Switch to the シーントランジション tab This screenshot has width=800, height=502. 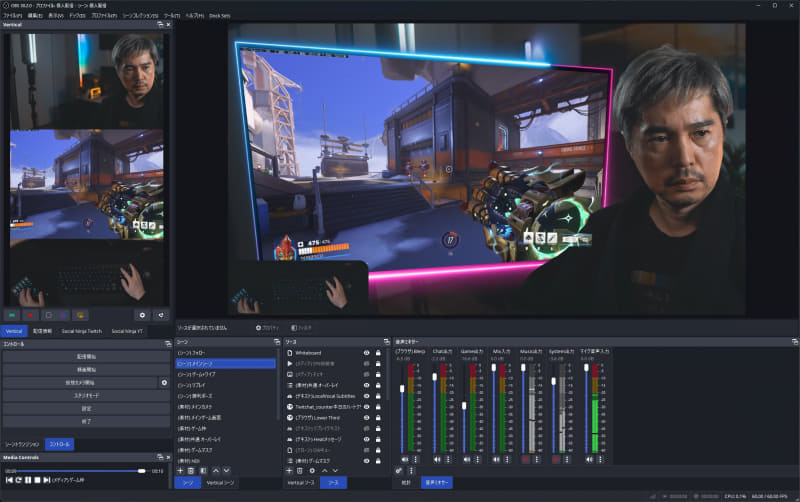22,444
